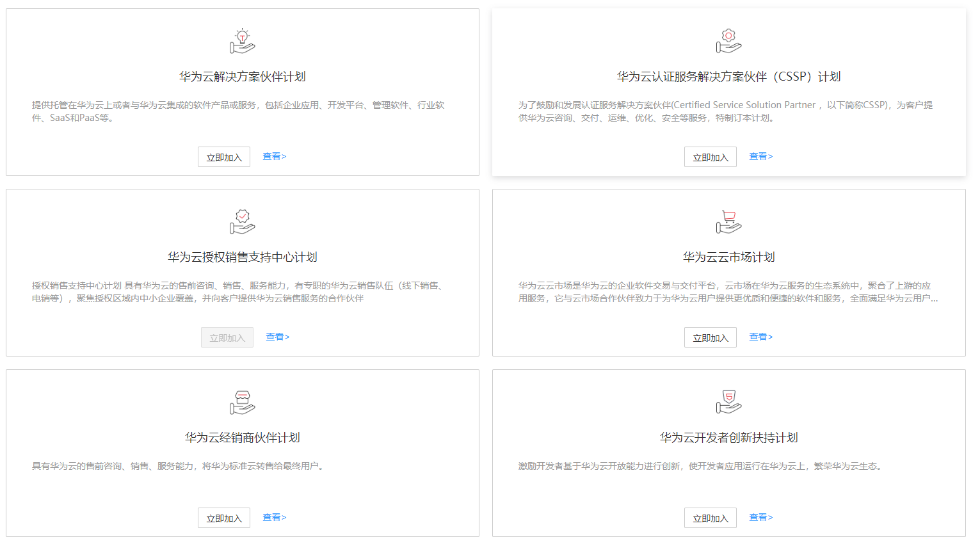The image size is (980, 537).
Task: Join 华为云解决方案伙伴计划 with 立即加入
Action: pos(224,157)
